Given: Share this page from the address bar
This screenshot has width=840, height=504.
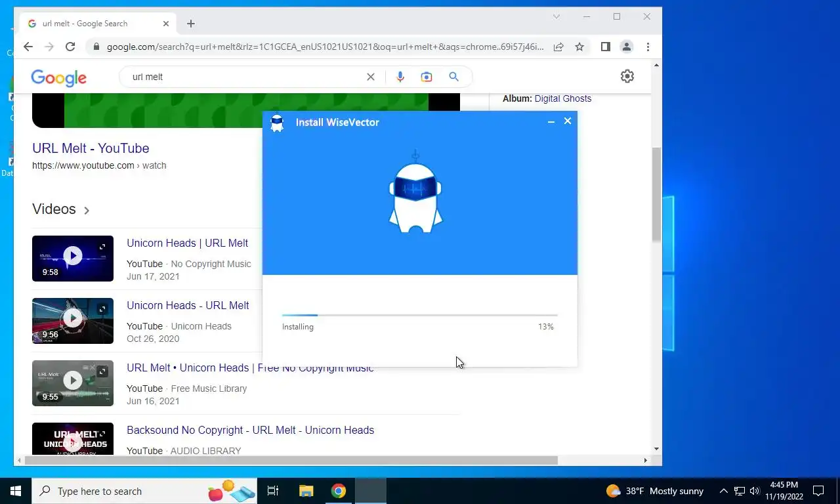Looking at the screenshot, I should (x=558, y=47).
